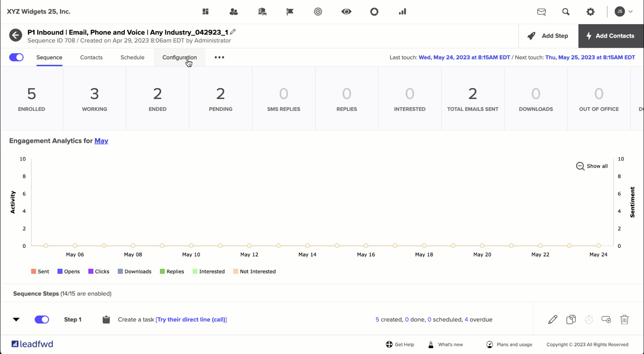Open the bar chart reports icon
Image resolution: width=644 pixels, height=354 pixels.
(402, 12)
